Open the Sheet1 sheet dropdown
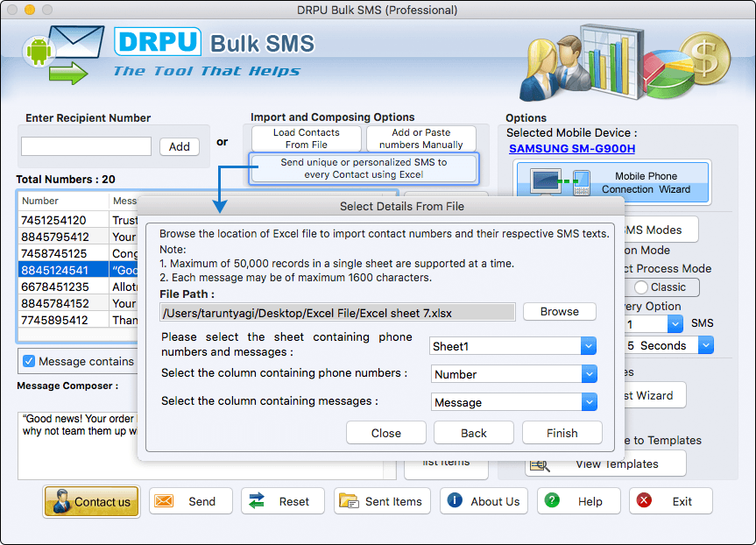 (x=588, y=346)
